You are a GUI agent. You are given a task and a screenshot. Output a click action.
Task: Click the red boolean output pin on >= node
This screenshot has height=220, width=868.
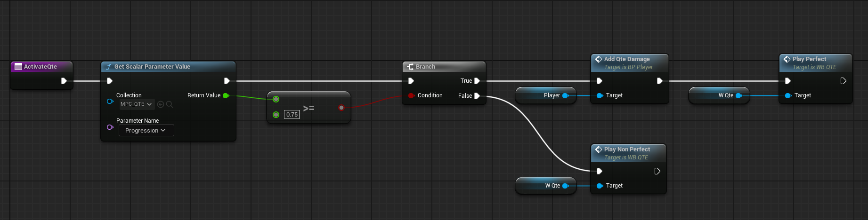(x=341, y=108)
